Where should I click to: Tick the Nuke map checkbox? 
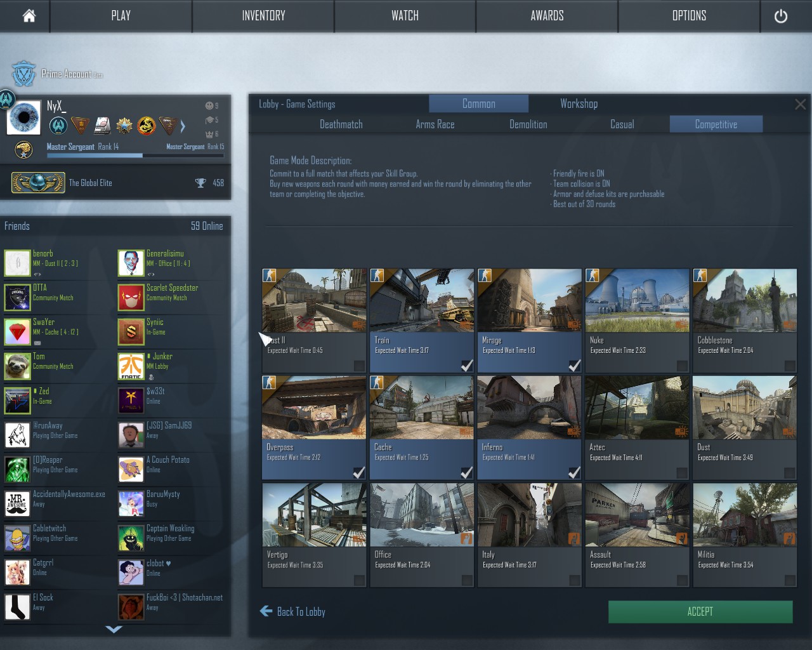pos(682,366)
